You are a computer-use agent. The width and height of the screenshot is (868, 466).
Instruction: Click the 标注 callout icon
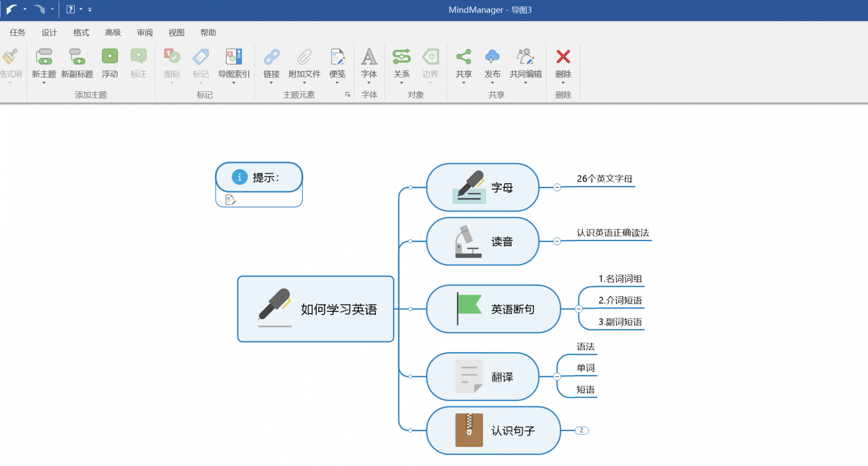pyautogui.click(x=138, y=56)
